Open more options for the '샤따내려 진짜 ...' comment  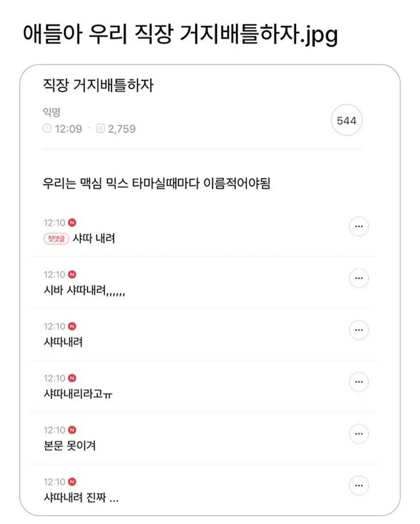pos(359,485)
